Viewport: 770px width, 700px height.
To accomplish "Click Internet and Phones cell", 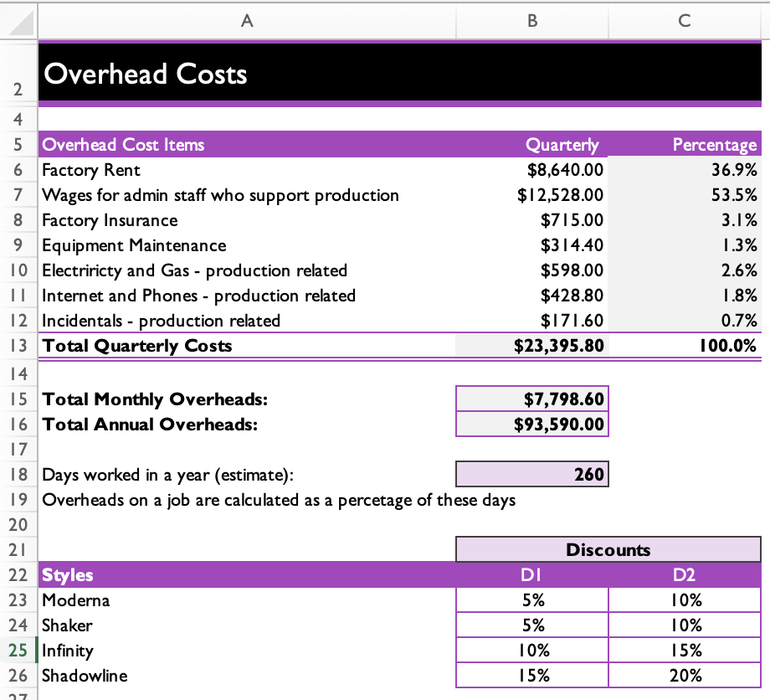I will [x=247, y=296].
